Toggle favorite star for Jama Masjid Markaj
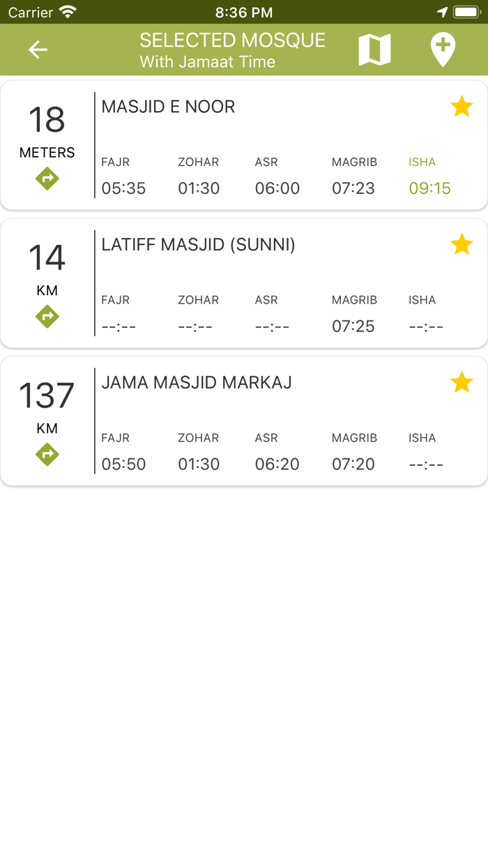The image size is (488, 868). tap(462, 382)
